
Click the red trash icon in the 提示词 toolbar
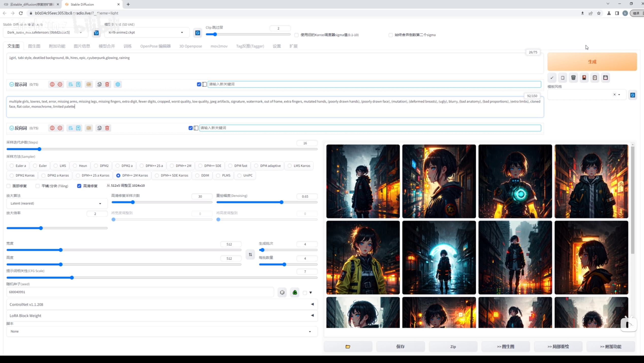click(x=107, y=84)
